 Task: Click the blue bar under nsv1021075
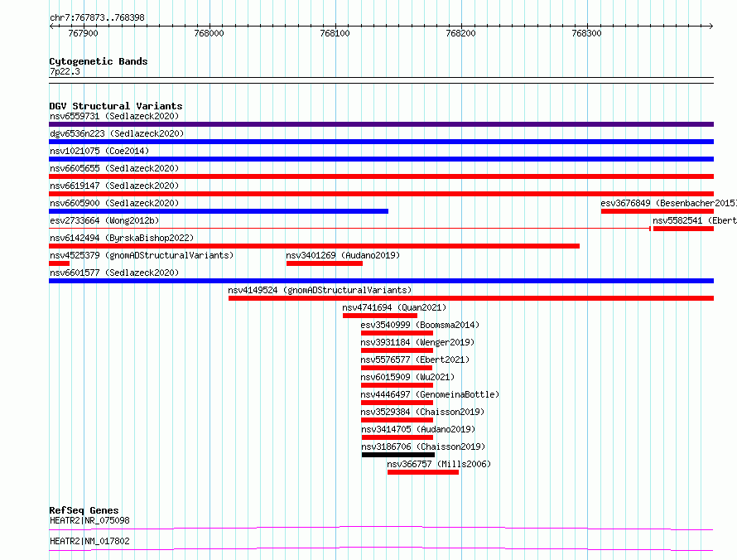tap(381, 159)
